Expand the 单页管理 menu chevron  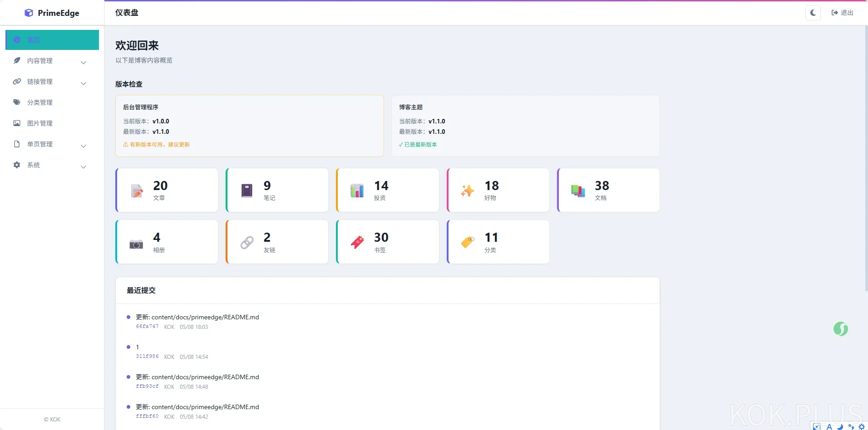pos(84,146)
